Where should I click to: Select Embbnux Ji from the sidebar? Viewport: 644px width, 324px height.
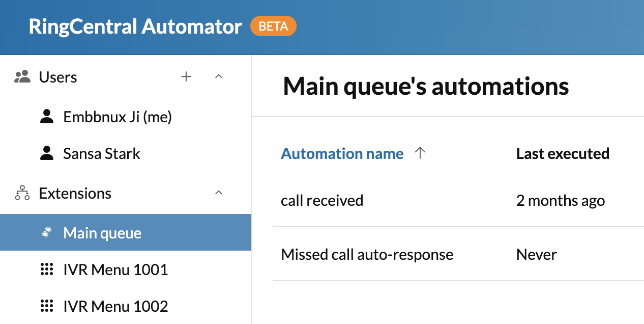pos(117,117)
